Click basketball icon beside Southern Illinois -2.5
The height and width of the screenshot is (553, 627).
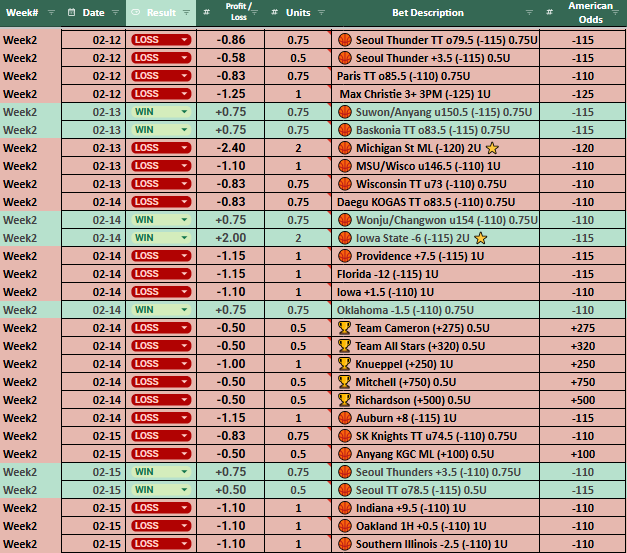345,544
